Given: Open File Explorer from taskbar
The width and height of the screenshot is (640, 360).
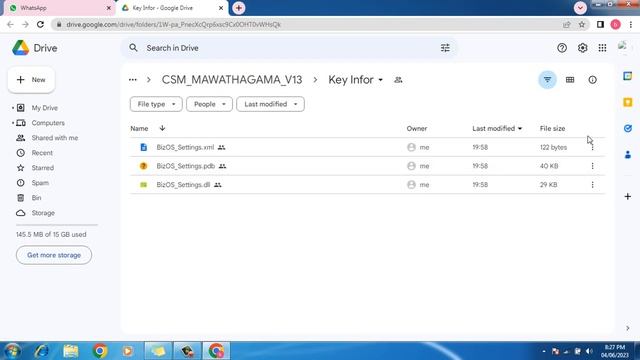Looking at the screenshot, I should point(71,351).
